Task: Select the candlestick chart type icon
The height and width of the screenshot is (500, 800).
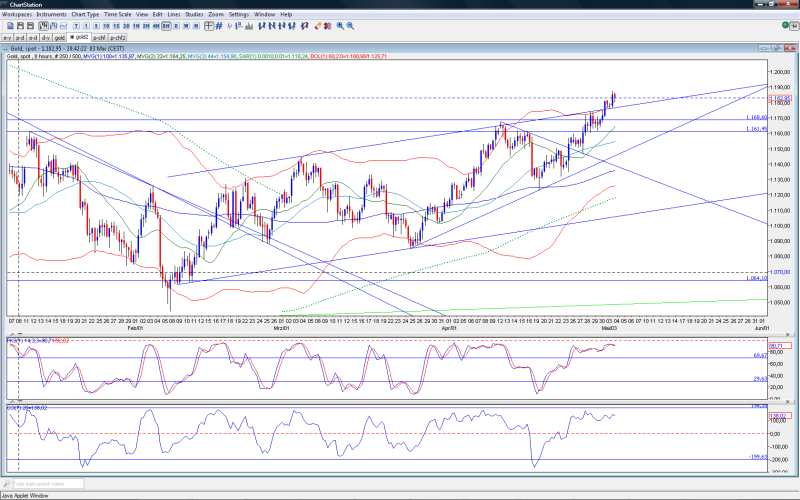Action: point(43,26)
